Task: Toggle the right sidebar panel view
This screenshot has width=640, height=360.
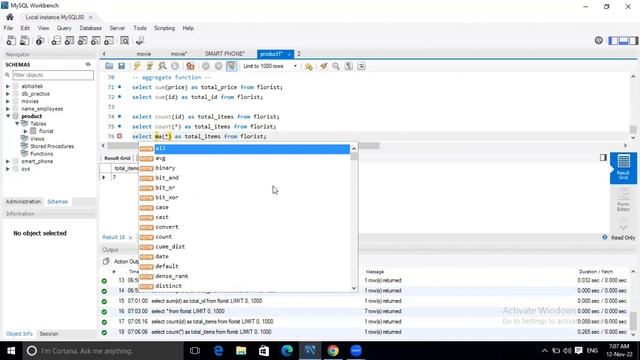Action: point(633,40)
